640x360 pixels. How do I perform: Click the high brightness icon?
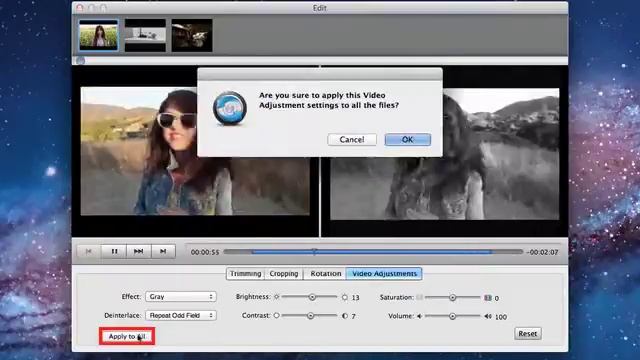(345, 297)
